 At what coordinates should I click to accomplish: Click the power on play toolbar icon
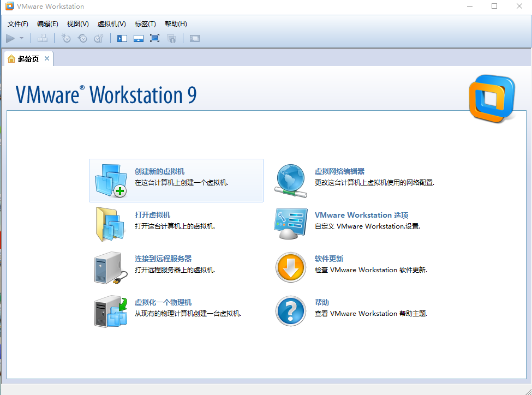tap(10, 38)
